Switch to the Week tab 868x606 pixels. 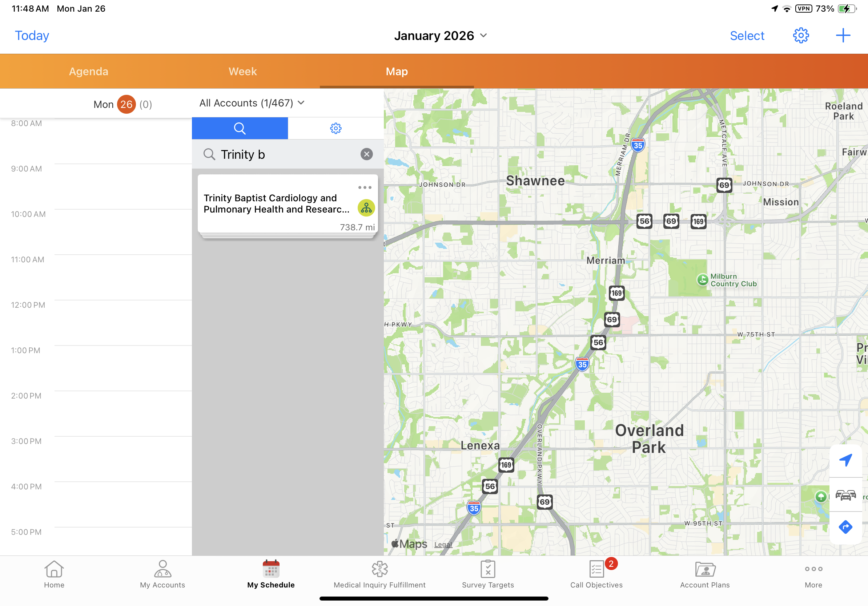(242, 72)
